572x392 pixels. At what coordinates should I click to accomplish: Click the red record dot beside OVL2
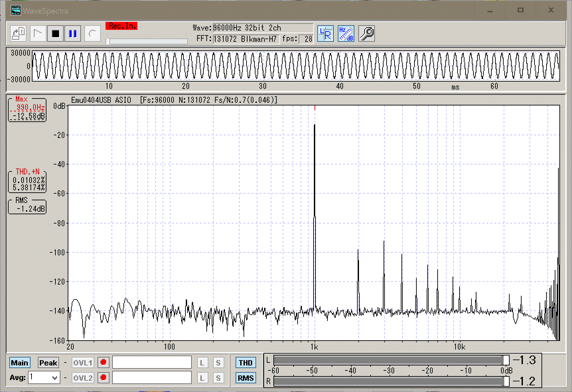tap(103, 377)
